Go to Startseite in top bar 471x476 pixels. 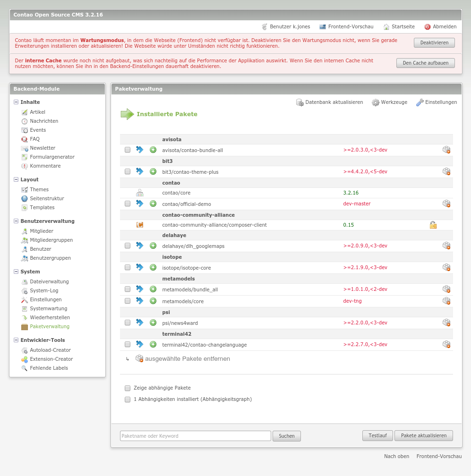pyautogui.click(x=403, y=27)
